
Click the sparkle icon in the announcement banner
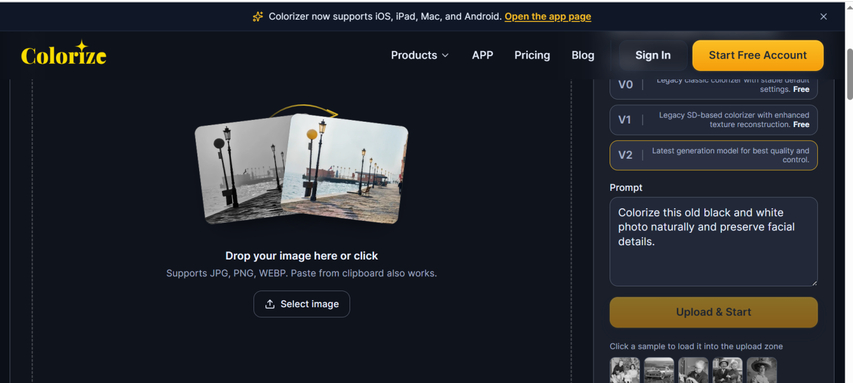[x=258, y=17]
